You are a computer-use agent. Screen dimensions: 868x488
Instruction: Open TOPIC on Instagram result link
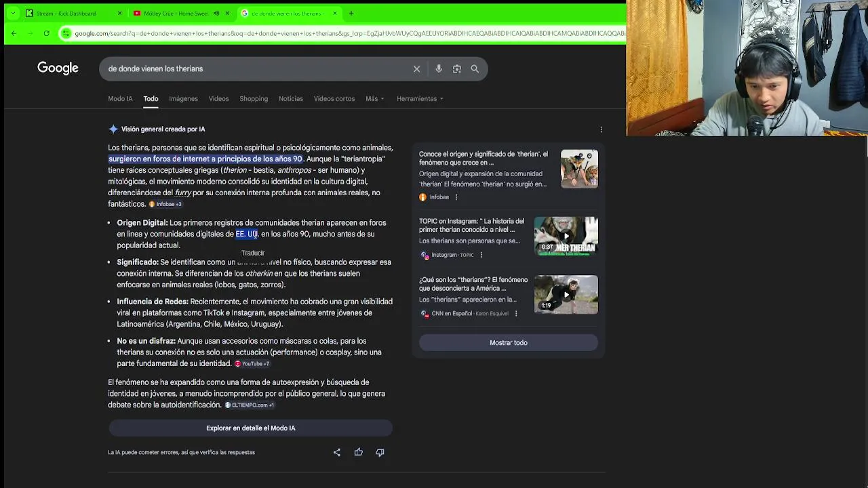pos(472,225)
